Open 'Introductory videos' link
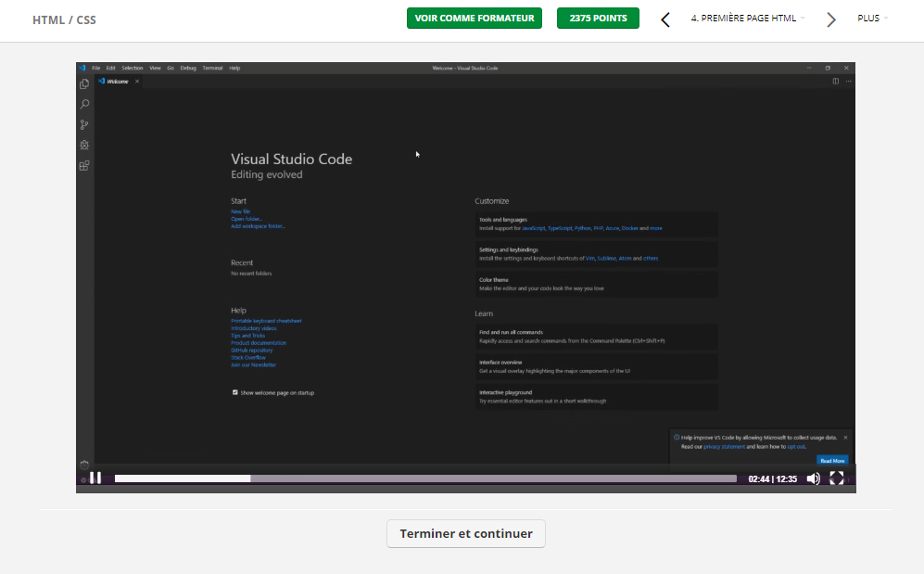This screenshot has width=924, height=574. (253, 328)
